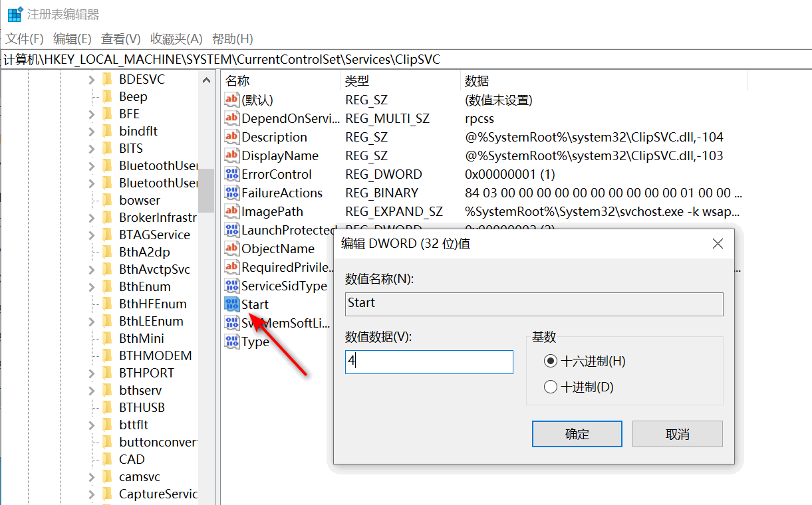Expand the camsvc key
The height and width of the screenshot is (505, 812).
tap(92, 476)
